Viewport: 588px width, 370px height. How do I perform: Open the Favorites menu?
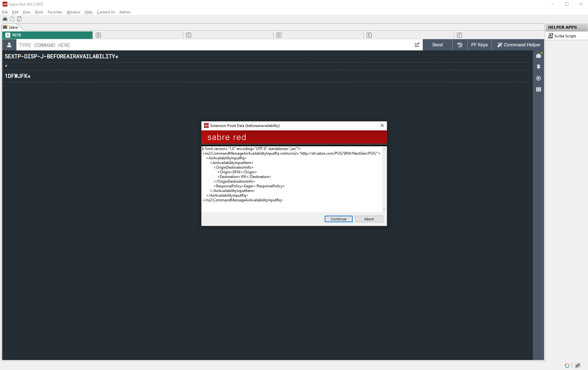coord(55,12)
